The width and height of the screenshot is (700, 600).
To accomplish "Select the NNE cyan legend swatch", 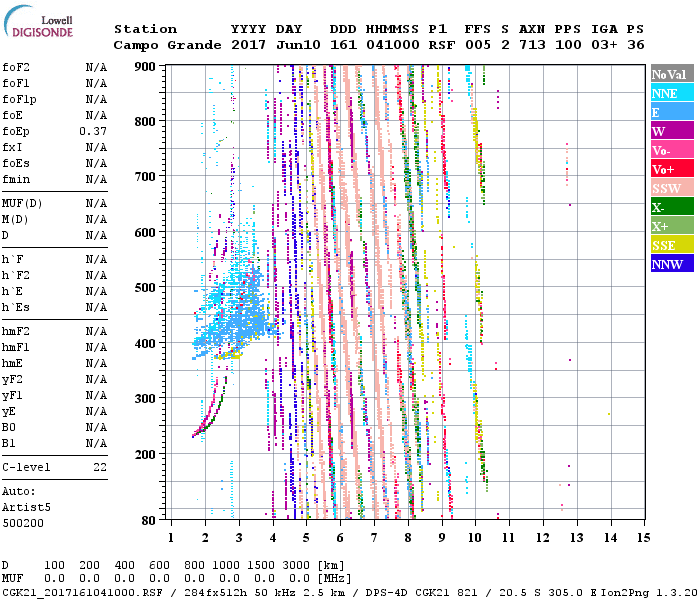I will click(672, 92).
